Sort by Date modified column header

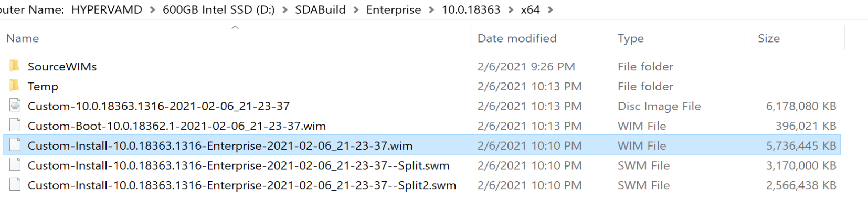517,38
